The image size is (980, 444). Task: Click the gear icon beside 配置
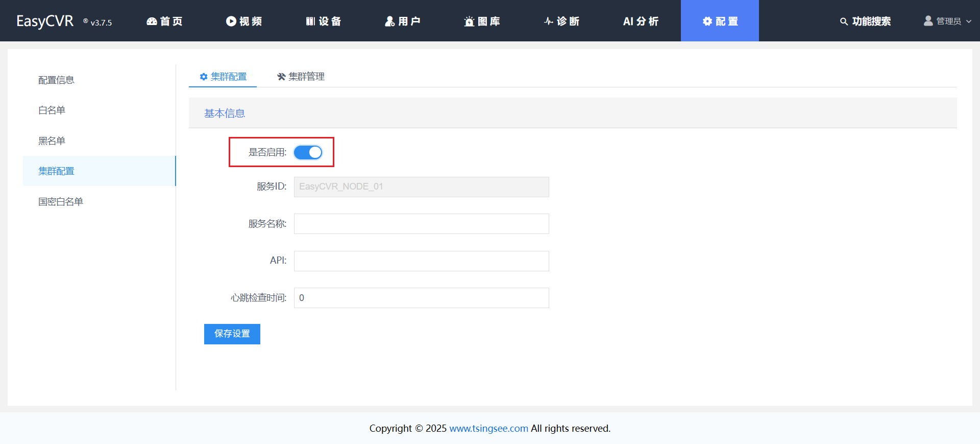tap(707, 21)
